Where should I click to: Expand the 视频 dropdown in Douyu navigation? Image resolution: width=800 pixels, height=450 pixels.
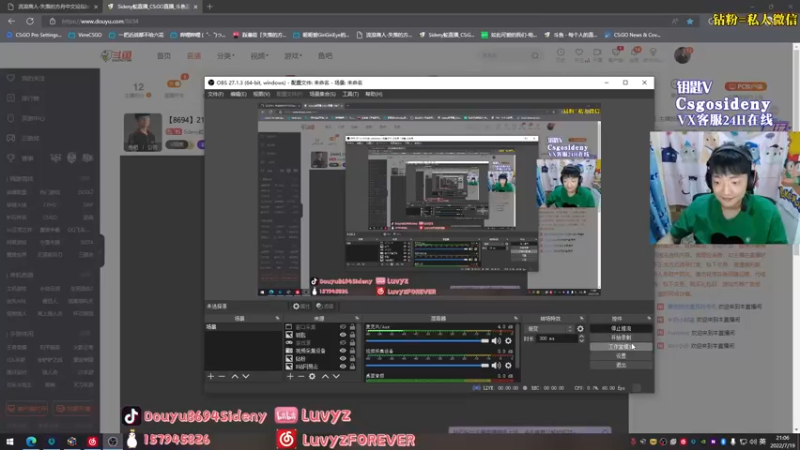(259, 56)
